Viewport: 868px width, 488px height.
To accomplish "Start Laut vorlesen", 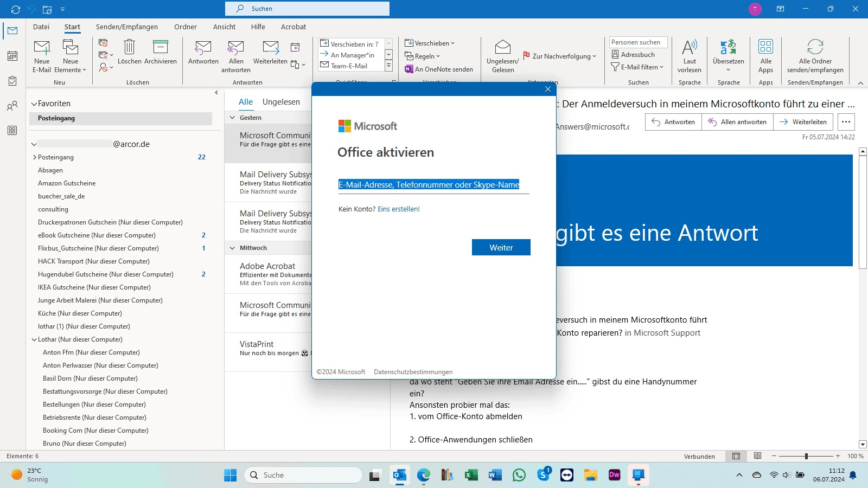I will [x=690, y=56].
